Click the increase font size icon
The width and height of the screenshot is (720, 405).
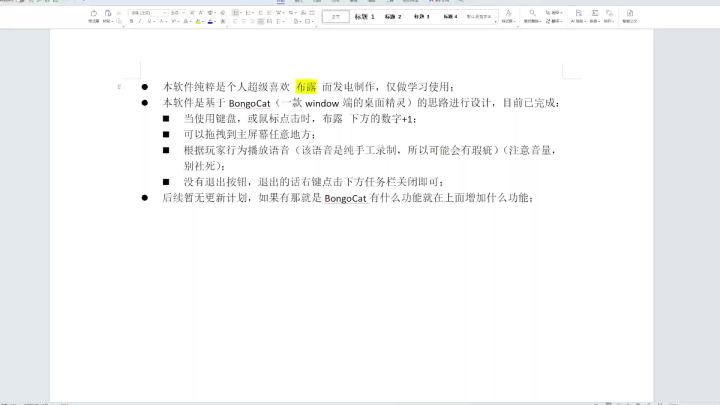[x=192, y=13]
